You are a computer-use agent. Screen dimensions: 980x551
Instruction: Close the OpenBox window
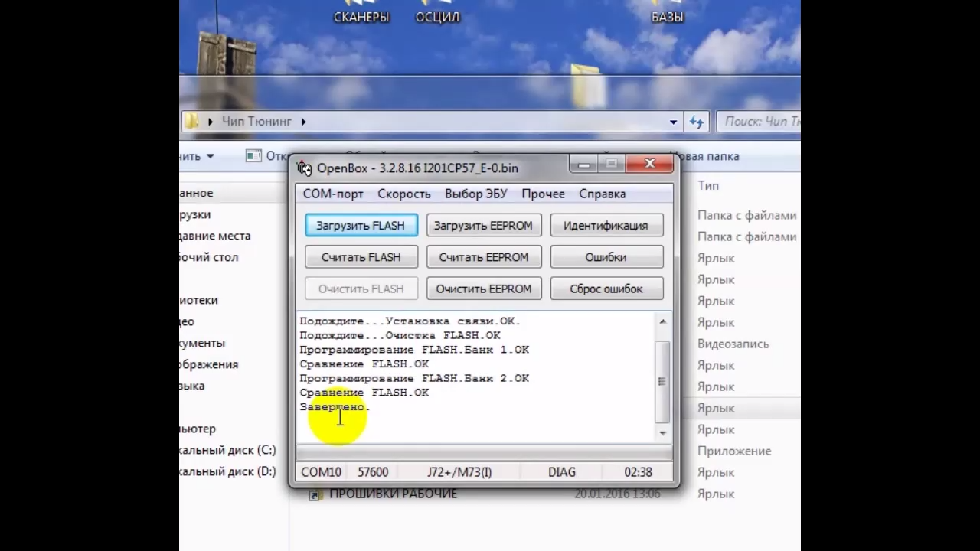click(649, 164)
